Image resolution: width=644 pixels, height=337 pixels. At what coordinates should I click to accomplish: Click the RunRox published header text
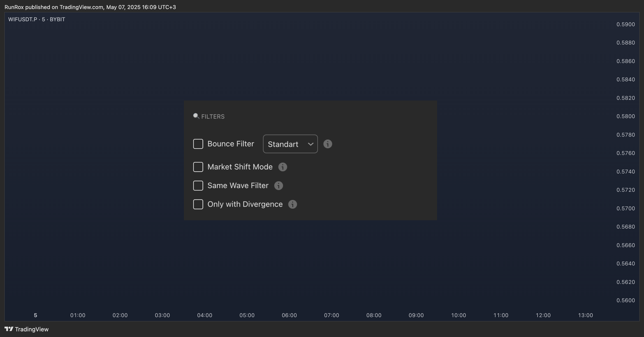pos(90,7)
